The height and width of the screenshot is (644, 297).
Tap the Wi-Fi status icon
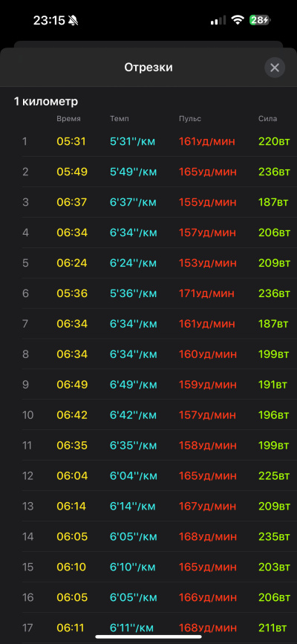click(x=238, y=20)
